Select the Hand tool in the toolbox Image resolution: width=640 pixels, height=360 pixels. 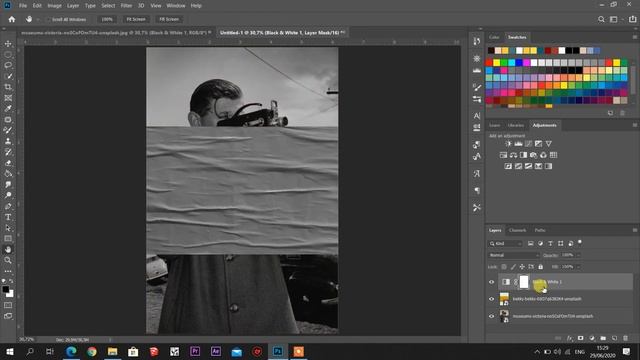[x=8, y=249]
